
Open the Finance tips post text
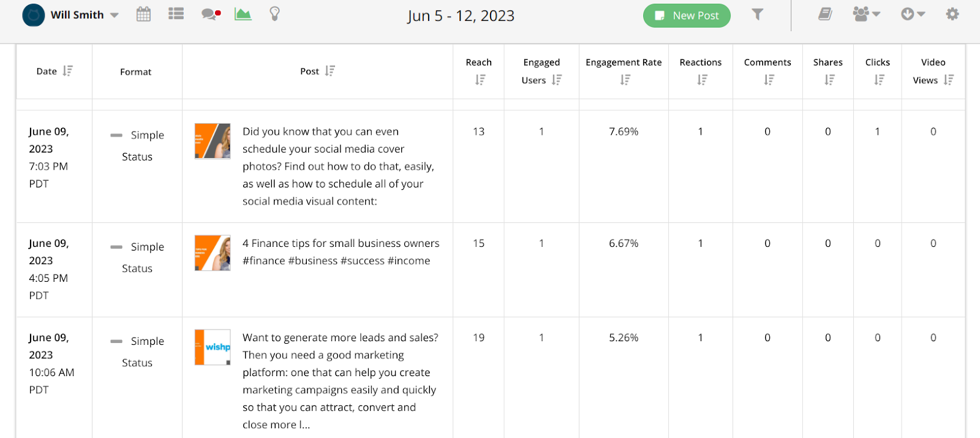tap(341, 252)
